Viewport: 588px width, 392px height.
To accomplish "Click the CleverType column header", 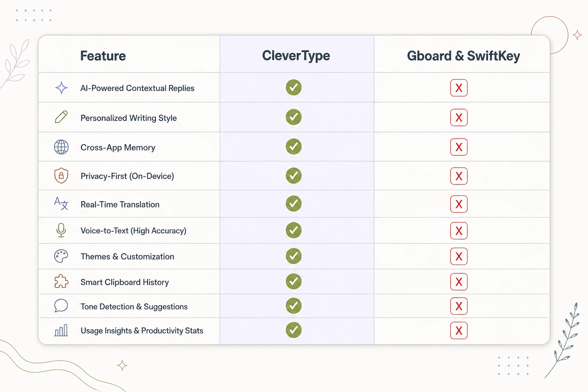I will point(296,56).
